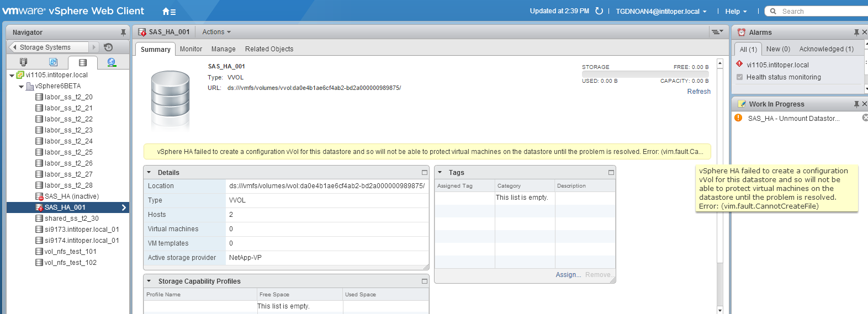This screenshot has height=314, width=868.
Task: Click the vSphere home menu icon
Action: tap(168, 11)
